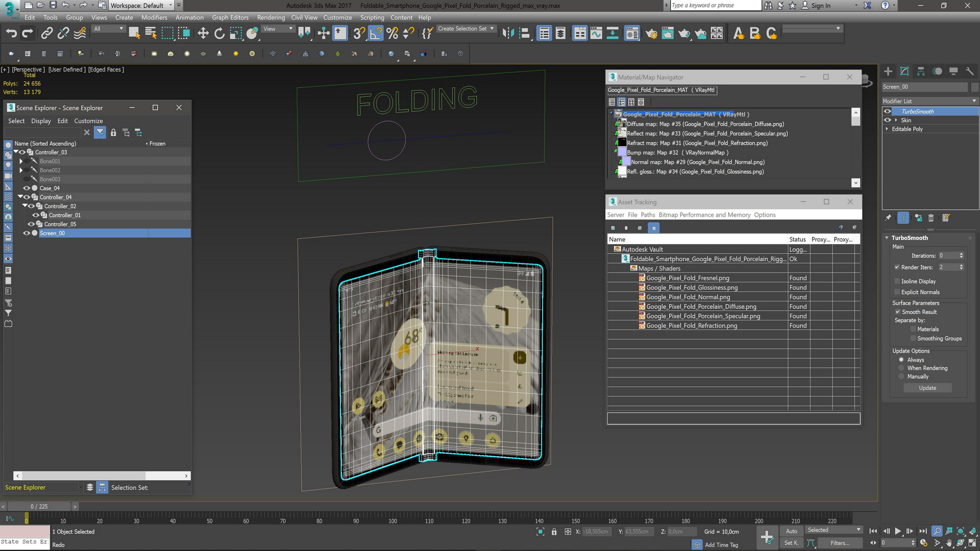
Task: Open Asset Tracking Paths menu
Action: point(648,215)
